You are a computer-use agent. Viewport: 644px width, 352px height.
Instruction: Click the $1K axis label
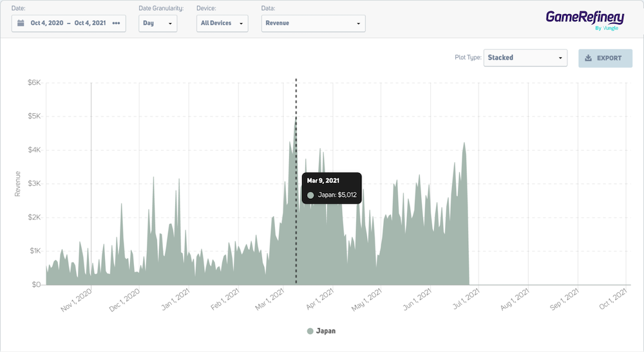pyautogui.click(x=35, y=251)
